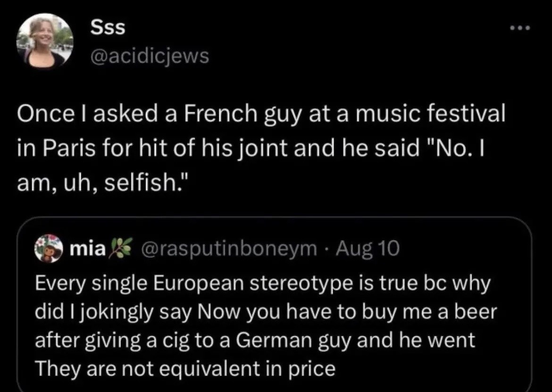Click mia's small profile avatar
Image resolution: width=552 pixels, height=392 pixels.
[49, 248]
